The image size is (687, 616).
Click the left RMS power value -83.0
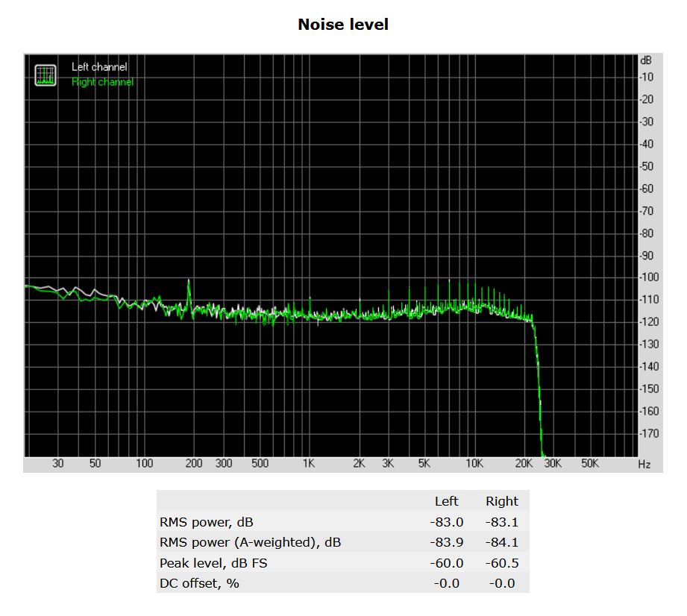point(447,522)
